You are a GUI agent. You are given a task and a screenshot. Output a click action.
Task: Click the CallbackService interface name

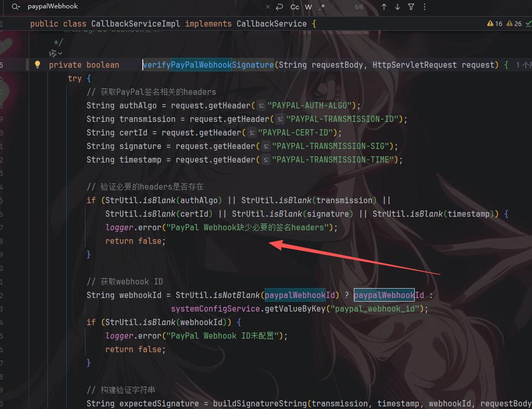pyautogui.click(x=271, y=24)
